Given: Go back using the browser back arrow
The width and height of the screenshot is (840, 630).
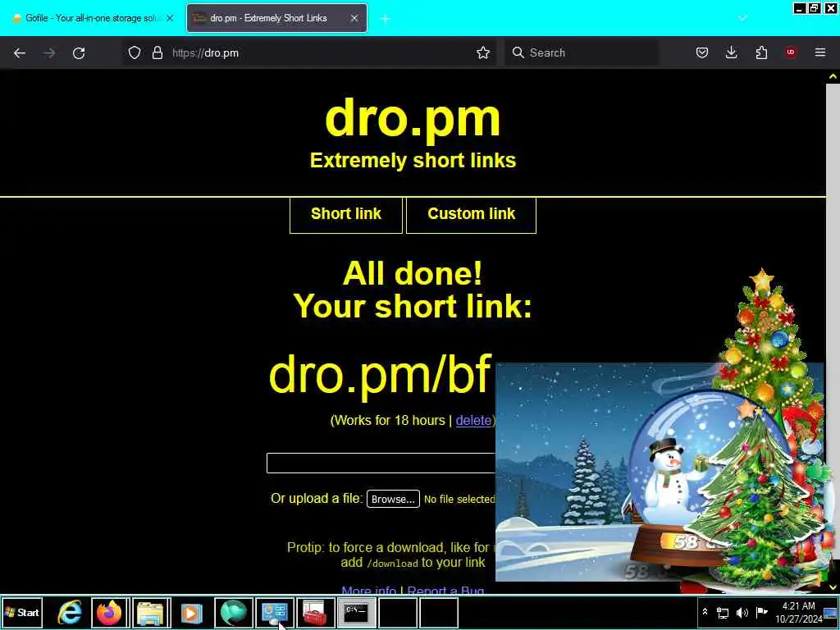Looking at the screenshot, I should click(x=20, y=52).
